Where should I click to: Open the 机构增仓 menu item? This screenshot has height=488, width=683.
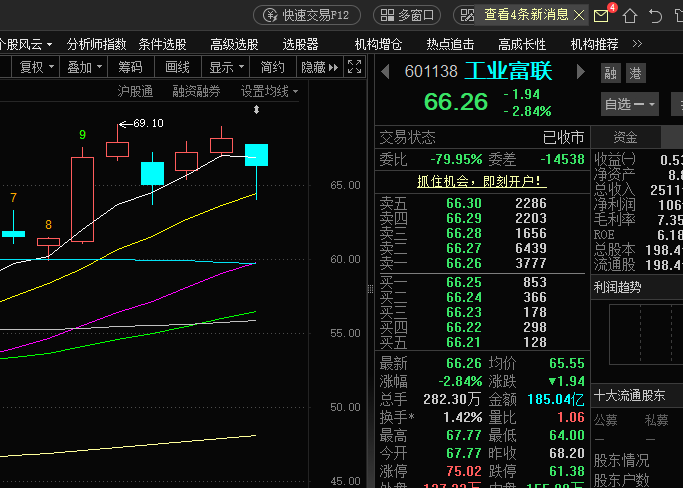pyautogui.click(x=378, y=44)
